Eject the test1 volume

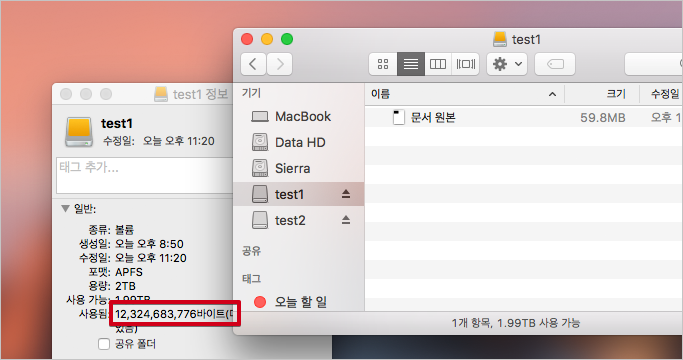346,194
